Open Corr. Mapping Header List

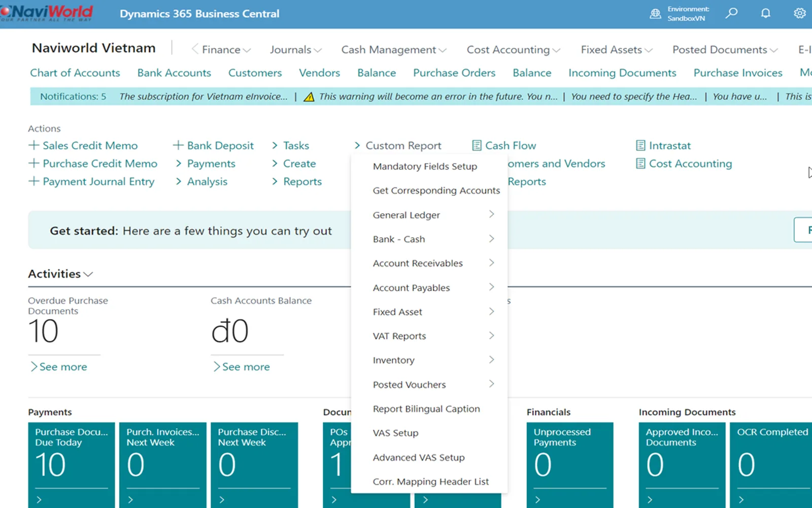[x=431, y=482]
